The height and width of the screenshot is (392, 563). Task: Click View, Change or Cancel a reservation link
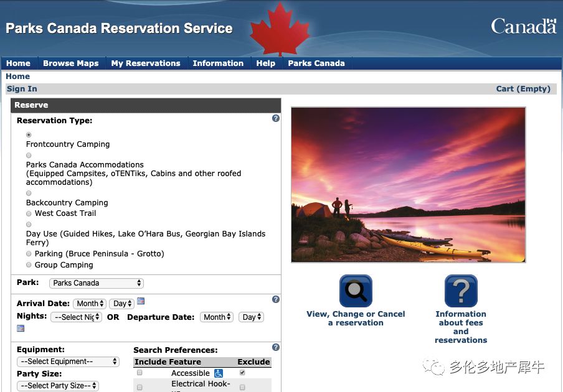point(356,318)
